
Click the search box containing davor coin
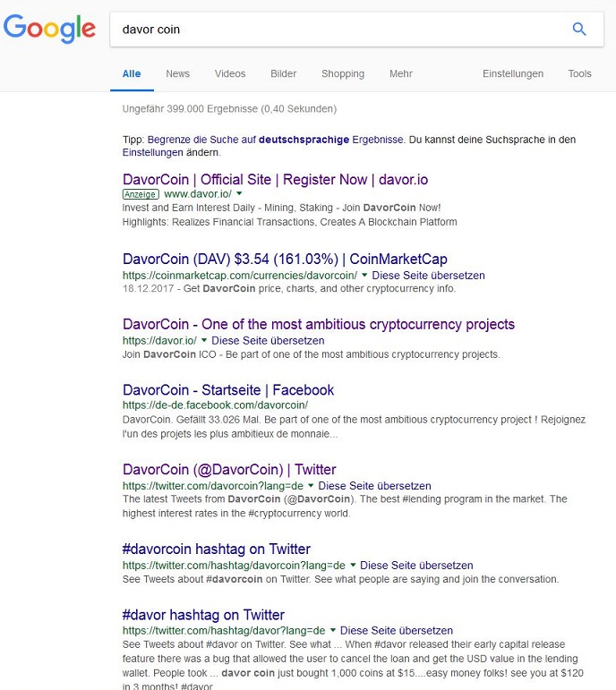(356, 30)
